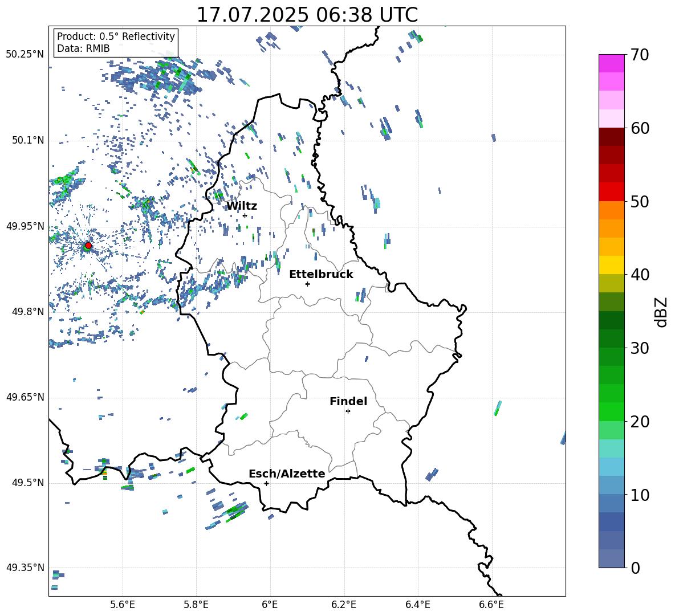Click the colorbar tick label 10
The height and width of the screenshot is (616, 675).
639,495
